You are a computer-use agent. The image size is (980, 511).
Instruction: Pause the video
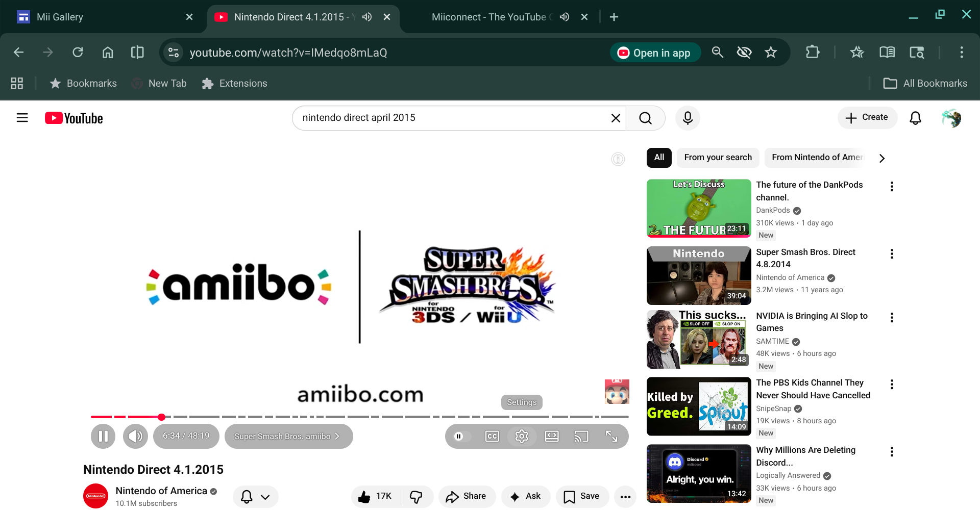point(103,437)
